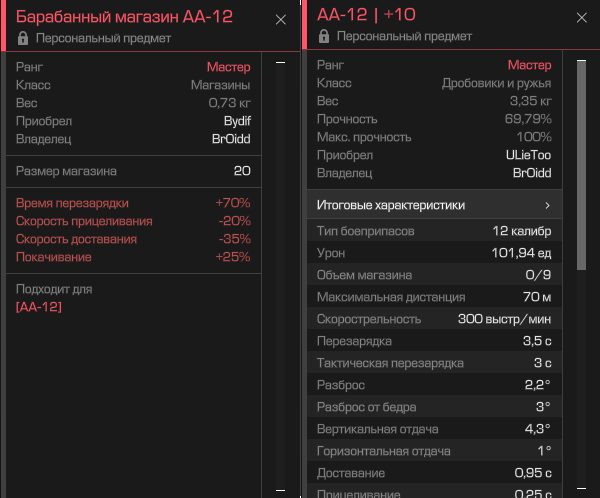Click the Время перезарядки +70% modifier
Viewport: 600px width, 498px height.
pyautogui.click(x=133, y=203)
